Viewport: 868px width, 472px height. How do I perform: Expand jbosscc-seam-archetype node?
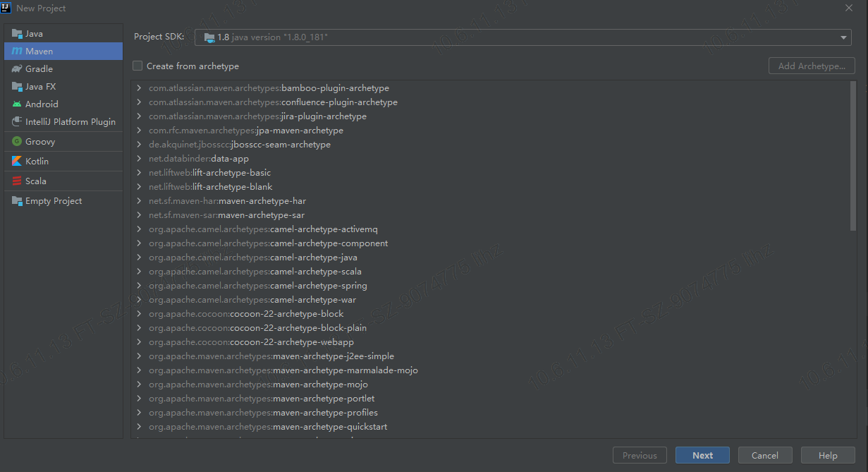tap(140, 145)
